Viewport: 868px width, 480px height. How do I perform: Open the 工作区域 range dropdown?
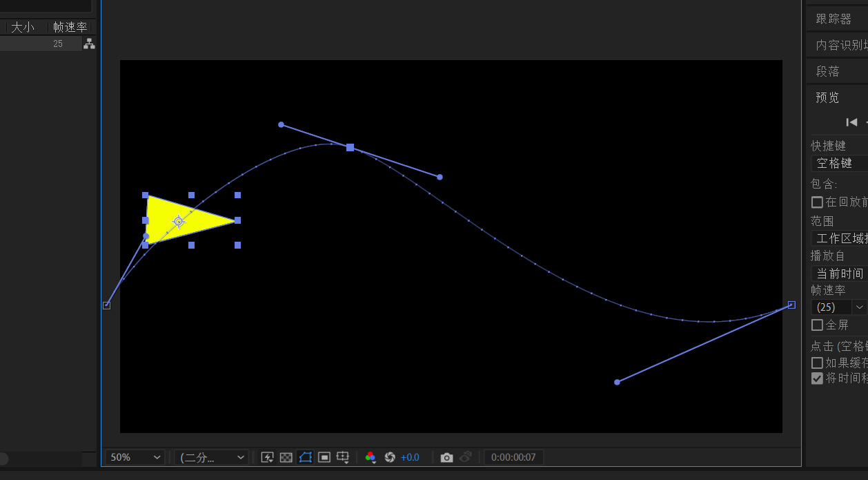pos(839,238)
